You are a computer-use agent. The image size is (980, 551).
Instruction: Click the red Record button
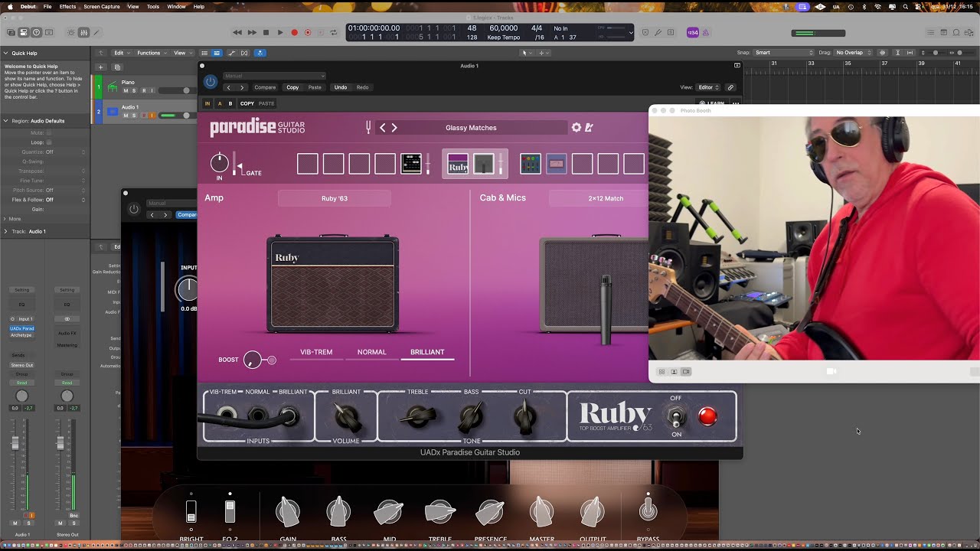coord(294,33)
